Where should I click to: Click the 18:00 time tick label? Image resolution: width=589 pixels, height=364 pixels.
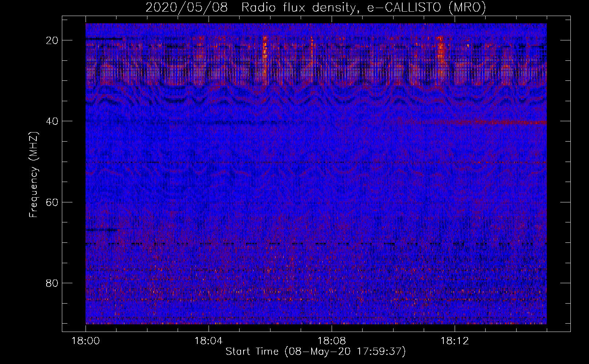(x=86, y=341)
